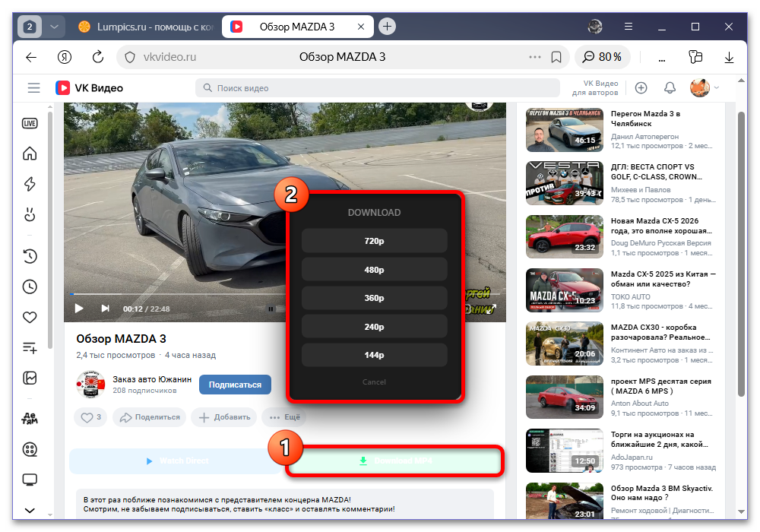Open the Заказ авто Южанин channel
Viewport: 760px width, 532px height.
(152, 379)
